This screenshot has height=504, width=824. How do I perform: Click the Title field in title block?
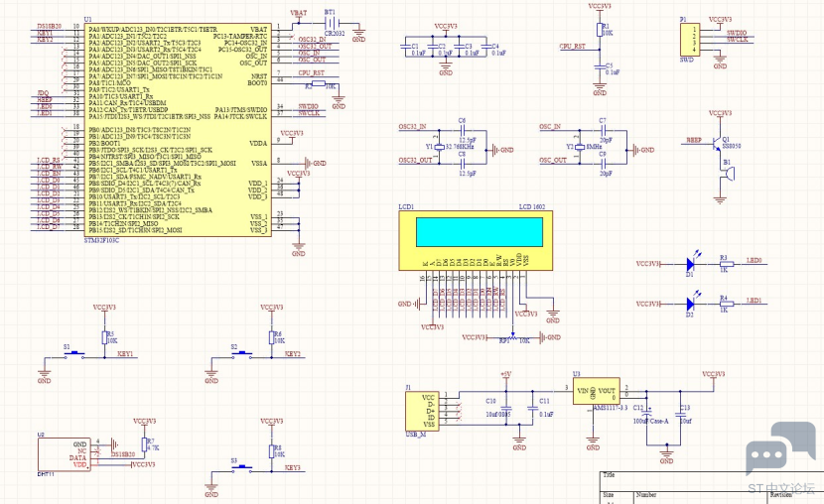[x=609, y=475]
